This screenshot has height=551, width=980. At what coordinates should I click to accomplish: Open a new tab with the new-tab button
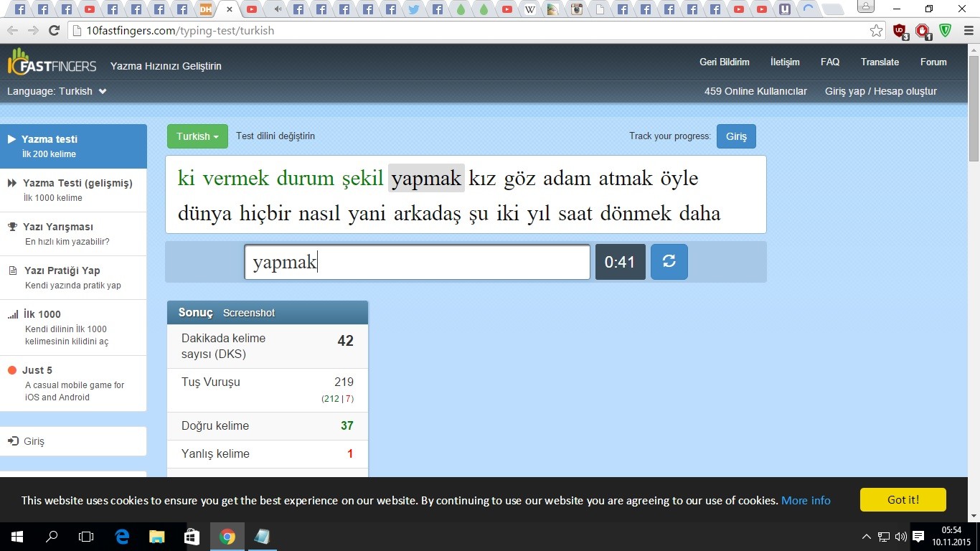pyautogui.click(x=832, y=9)
